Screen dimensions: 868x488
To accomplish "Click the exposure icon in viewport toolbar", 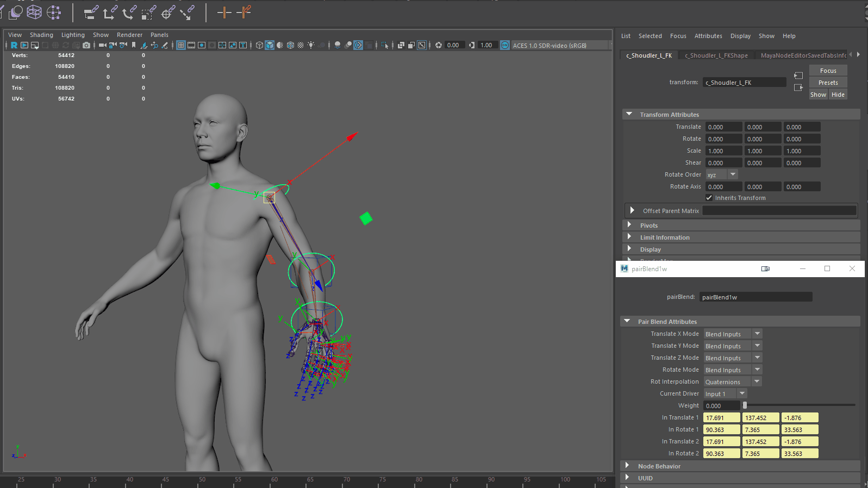I will [x=439, y=45].
